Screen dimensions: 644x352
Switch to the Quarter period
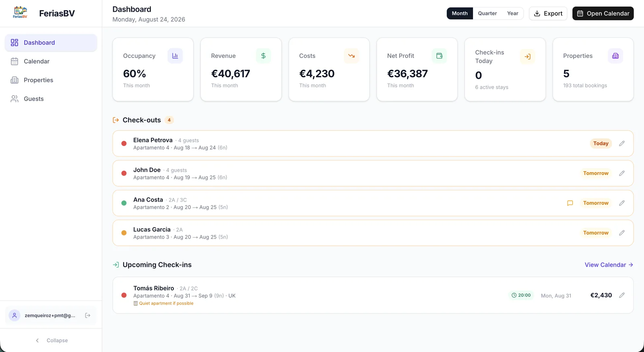pyautogui.click(x=487, y=13)
